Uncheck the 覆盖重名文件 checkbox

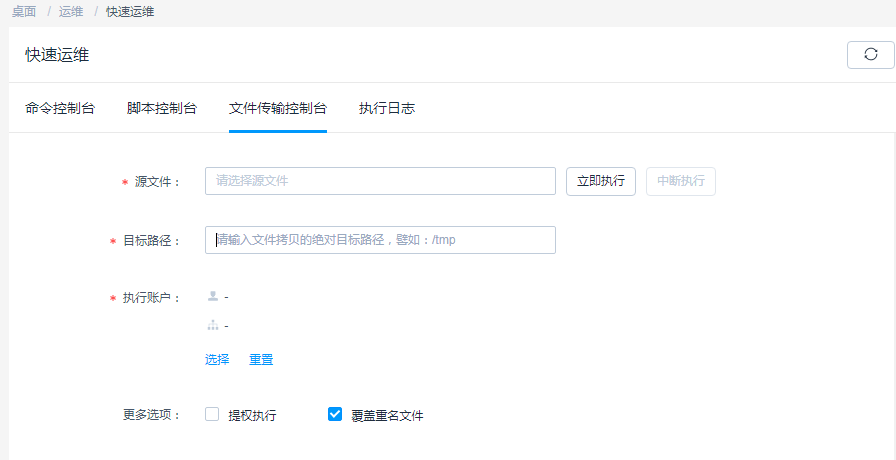point(335,414)
